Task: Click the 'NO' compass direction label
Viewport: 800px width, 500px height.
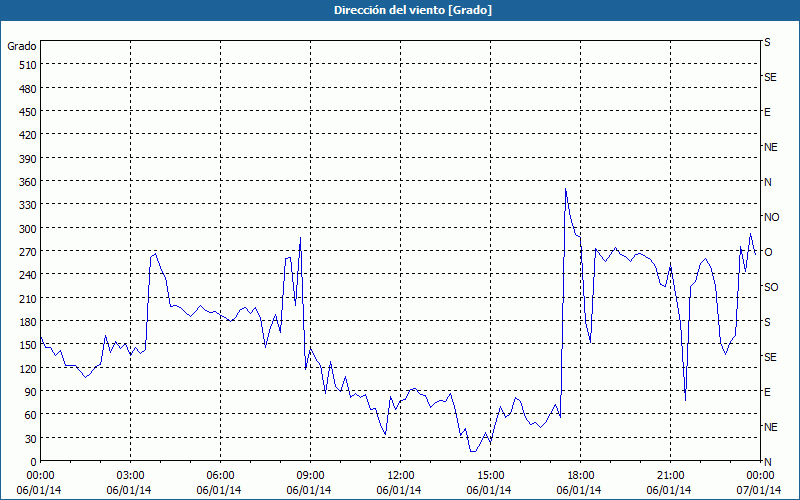Action: click(x=771, y=217)
